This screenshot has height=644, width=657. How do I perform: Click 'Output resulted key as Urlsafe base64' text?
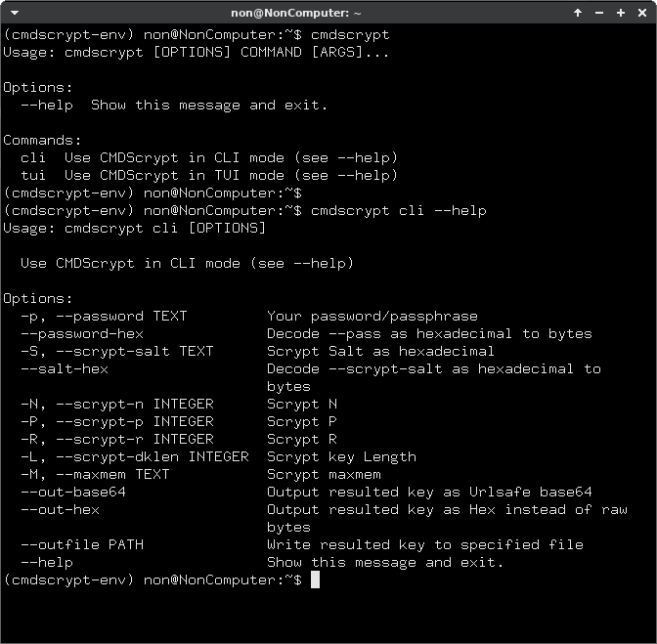coord(429,492)
